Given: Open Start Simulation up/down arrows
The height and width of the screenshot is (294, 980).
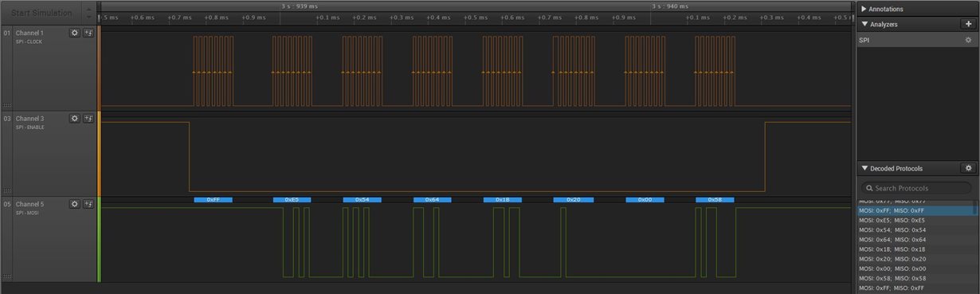Looking at the screenshot, I should coord(88,13).
